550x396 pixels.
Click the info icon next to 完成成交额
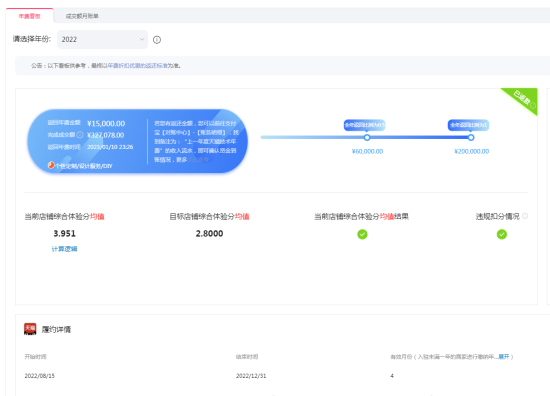click(80, 135)
